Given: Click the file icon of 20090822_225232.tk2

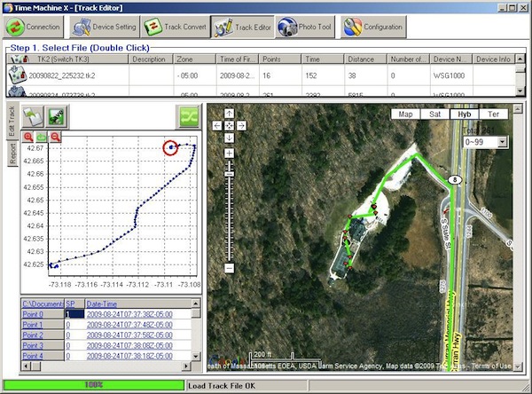Looking at the screenshot, I should [18, 75].
